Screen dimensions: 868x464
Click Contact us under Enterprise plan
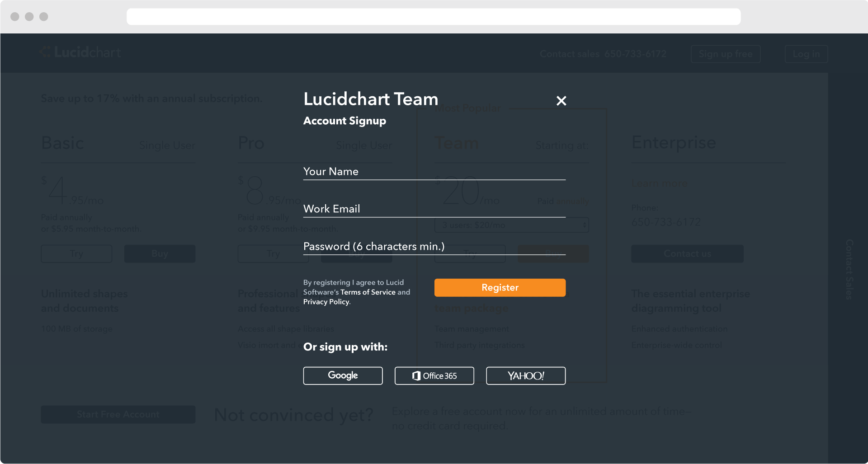[687, 254]
